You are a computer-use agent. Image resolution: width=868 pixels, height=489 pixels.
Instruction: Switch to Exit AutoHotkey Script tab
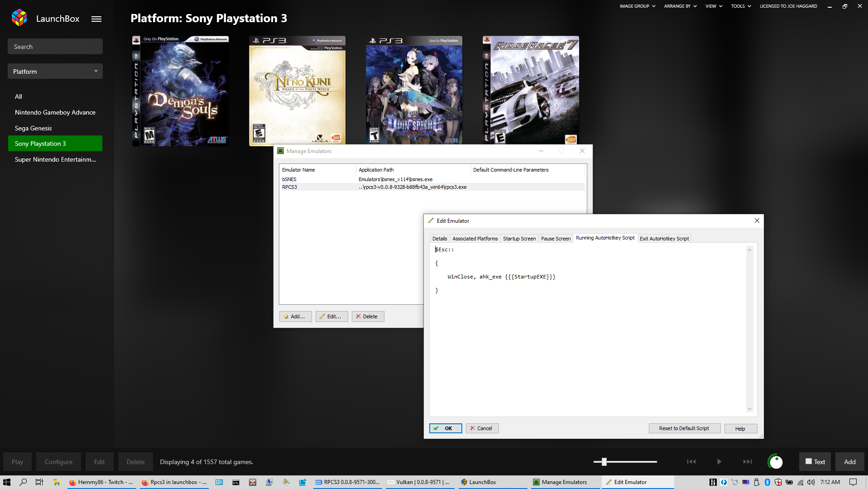pyautogui.click(x=664, y=239)
